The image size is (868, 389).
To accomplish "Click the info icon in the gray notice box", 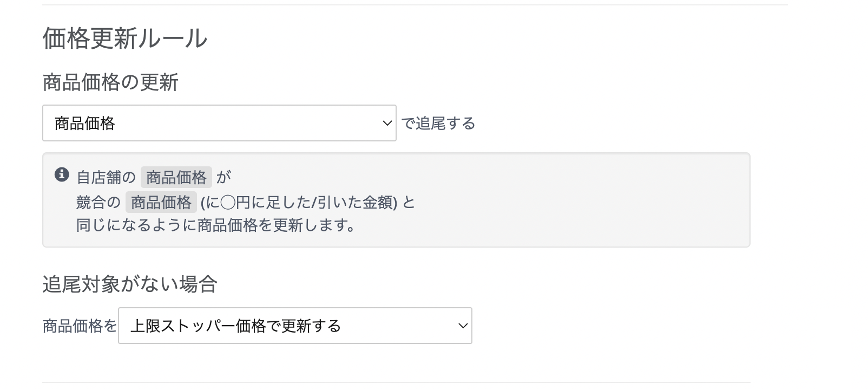I will click(62, 174).
